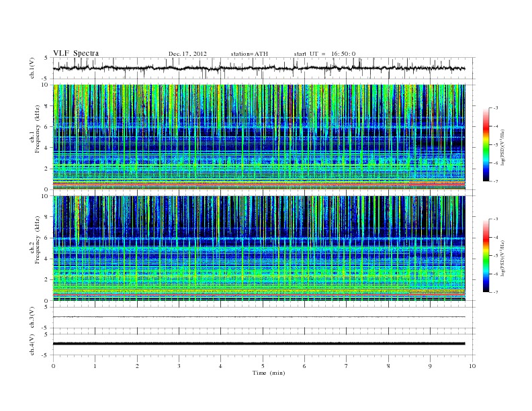The image size is (532, 411).
Task: Click the ch.4 thick black waveform trace
Action: coord(259,344)
